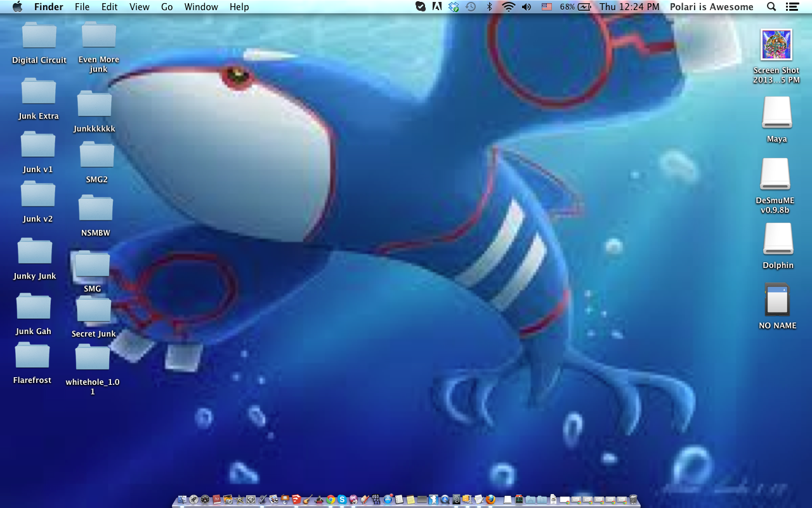This screenshot has height=508, width=812.
Task: Expand the battery status menu showing 68%
Action: coord(576,7)
